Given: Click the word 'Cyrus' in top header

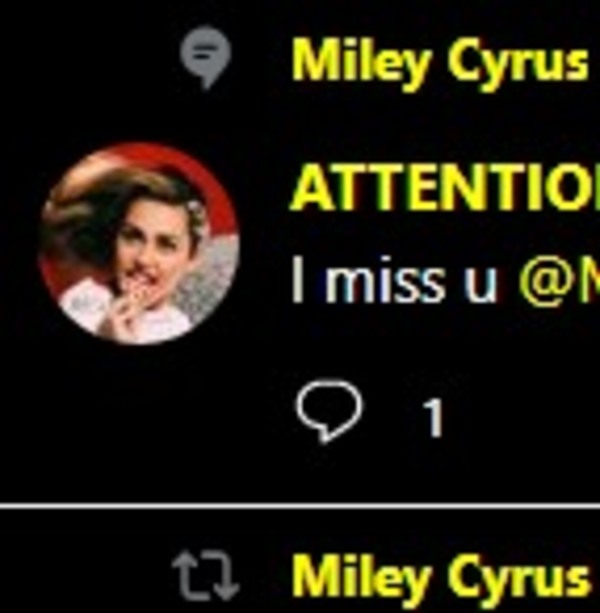Looking at the screenshot, I should coord(518,64).
